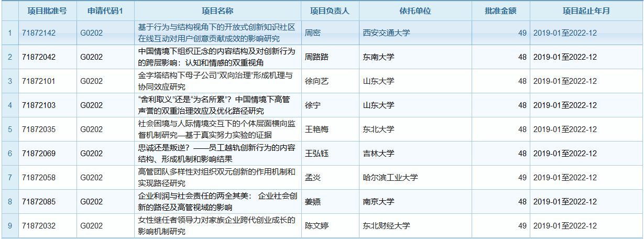Open project title 企业利润与社会责任的两全其美
Screen dimensions: 644x239
click(216, 202)
